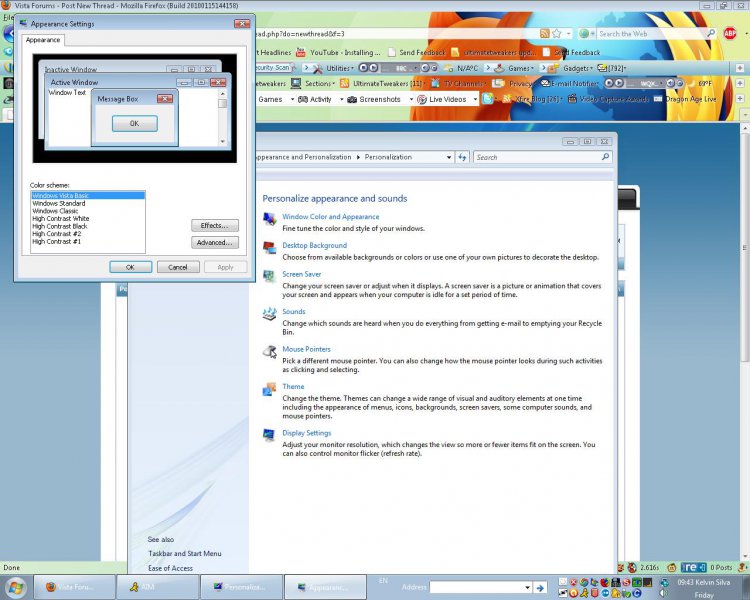Click the Sounds icon
This screenshot has width=750, height=600.
pyautogui.click(x=269, y=313)
